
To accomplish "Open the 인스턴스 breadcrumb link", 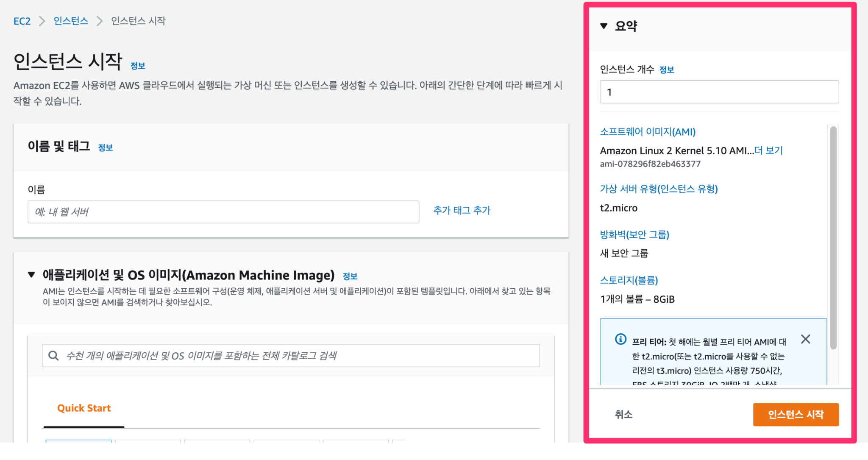I will point(70,20).
